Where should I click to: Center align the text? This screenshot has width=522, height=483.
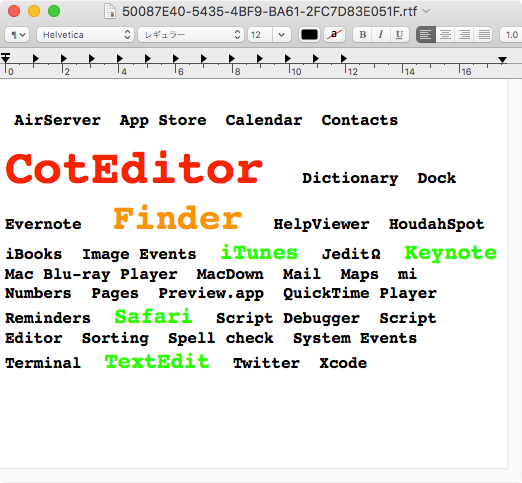point(445,35)
